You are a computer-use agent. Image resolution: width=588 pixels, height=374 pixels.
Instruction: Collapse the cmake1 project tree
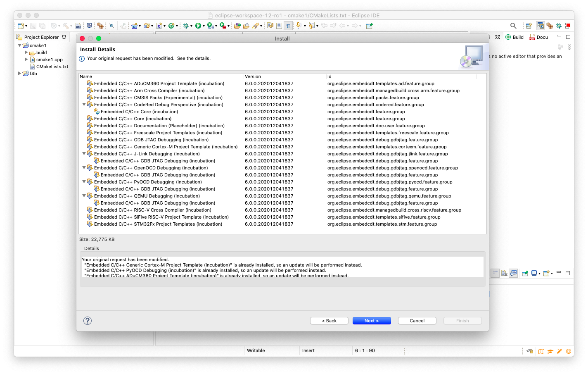(x=19, y=45)
